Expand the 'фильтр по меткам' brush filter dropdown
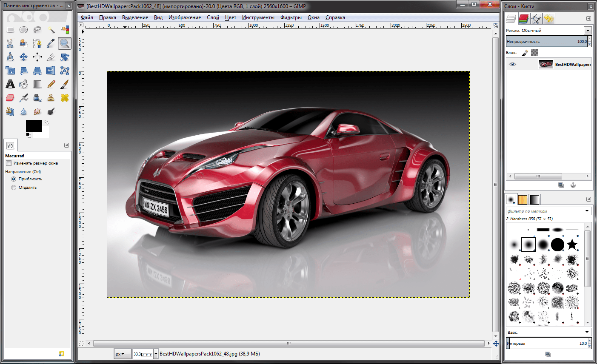Screen dimensions: 597x364 point(587,211)
